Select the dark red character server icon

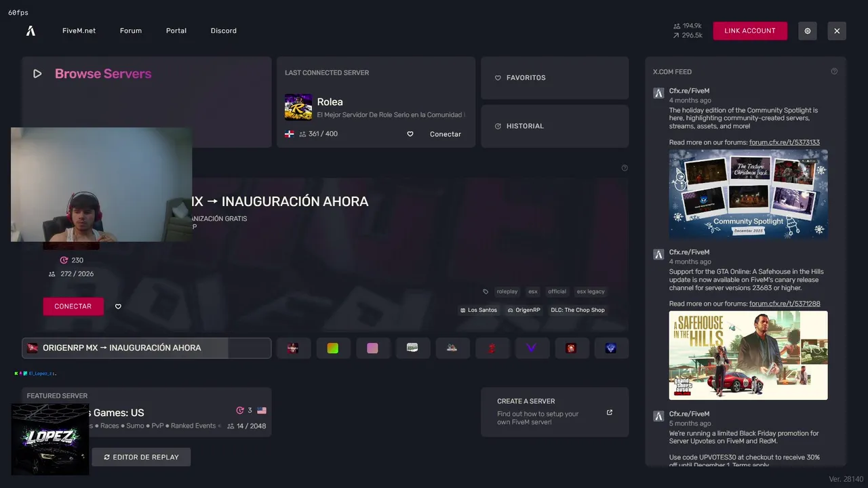click(293, 348)
